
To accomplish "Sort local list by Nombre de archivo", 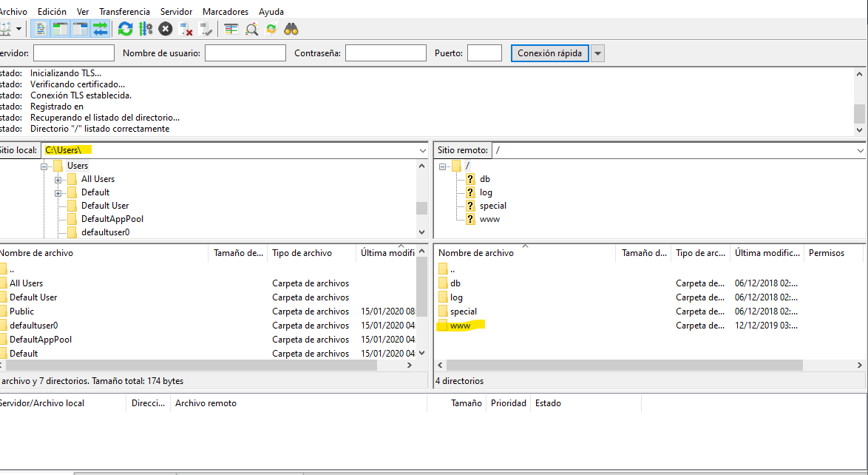I will click(104, 253).
